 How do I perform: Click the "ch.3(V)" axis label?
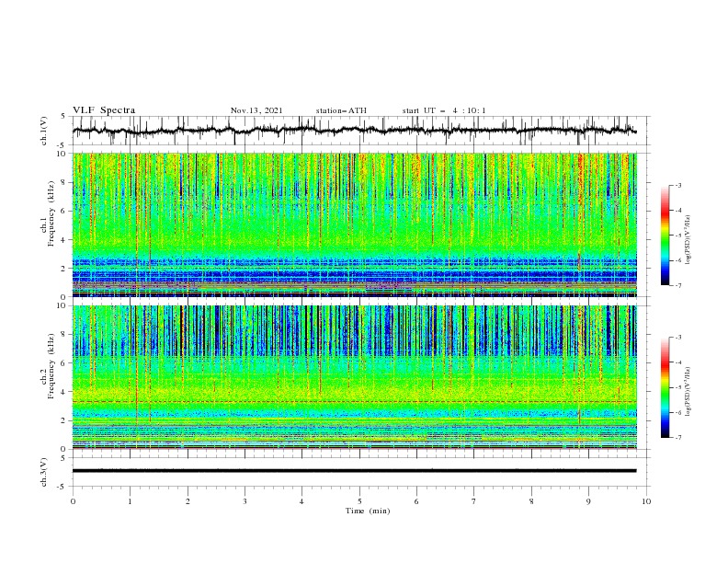click(x=44, y=472)
